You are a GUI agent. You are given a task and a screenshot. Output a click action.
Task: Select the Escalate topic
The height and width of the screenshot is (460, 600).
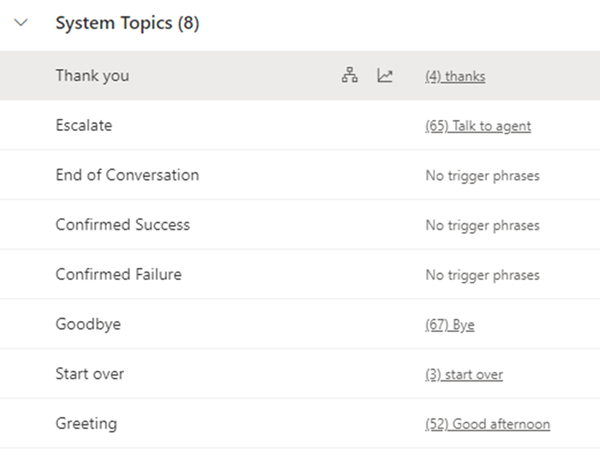(84, 126)
